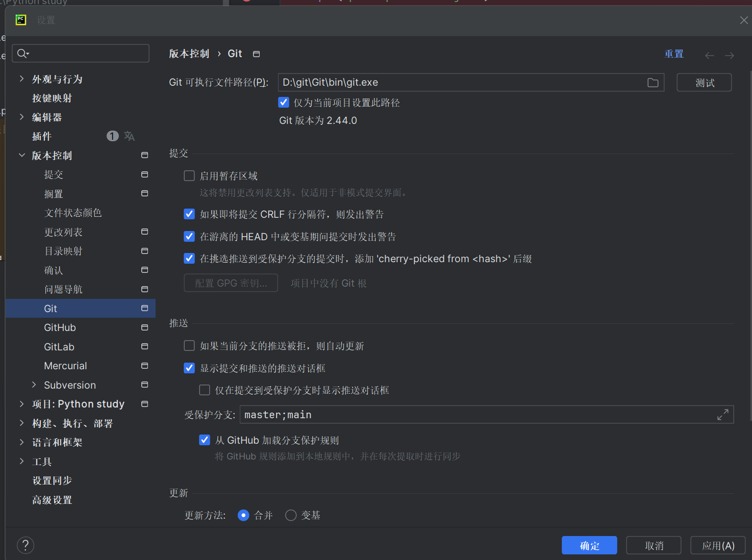Select GitHub in version control tree
This screenshot has width=752, height=560.
60,328
